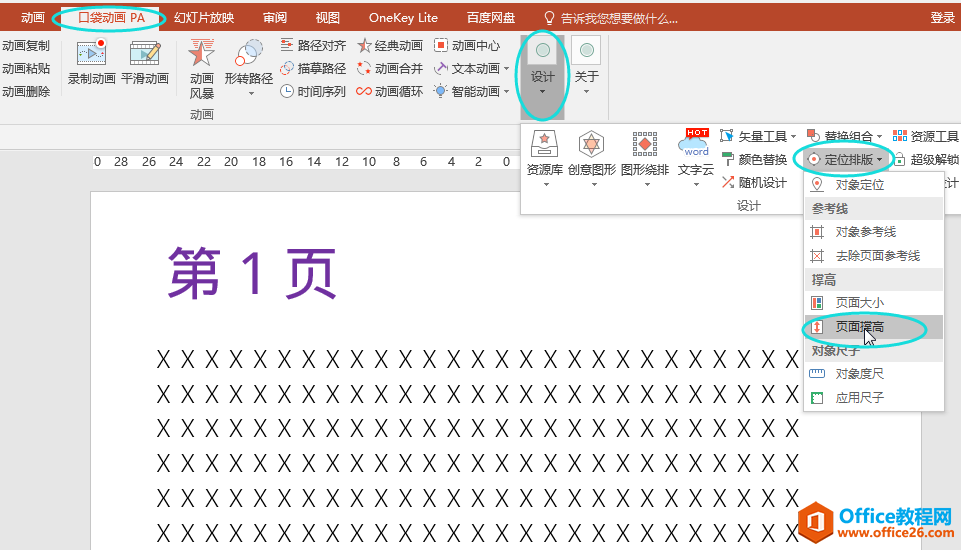Viewport: 961px width, 550px height.
Task: Click the 资源库 resource library icon
Action: point(545,147)
